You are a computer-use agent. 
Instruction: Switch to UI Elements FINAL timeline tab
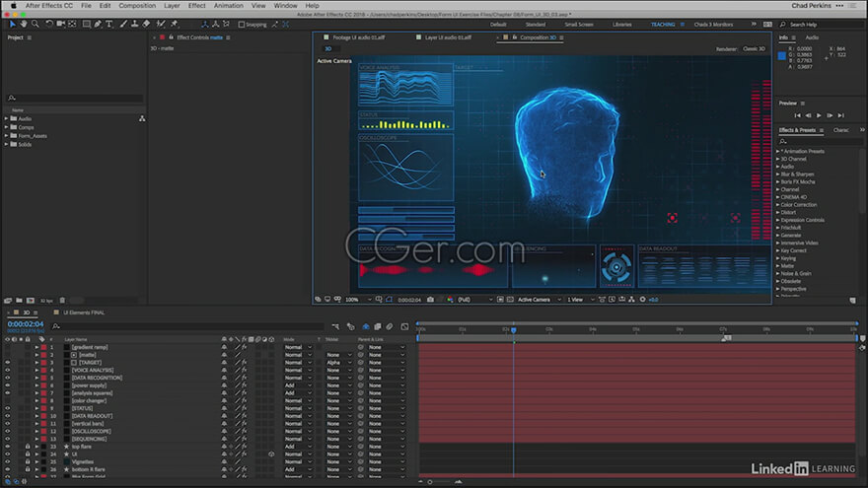pyautogui.click(x=84, y=313)
